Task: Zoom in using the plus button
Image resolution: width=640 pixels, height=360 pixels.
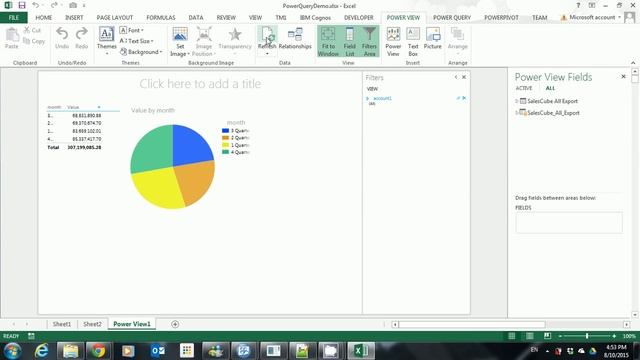Action: pyautogui.click(x=614, y=336)
